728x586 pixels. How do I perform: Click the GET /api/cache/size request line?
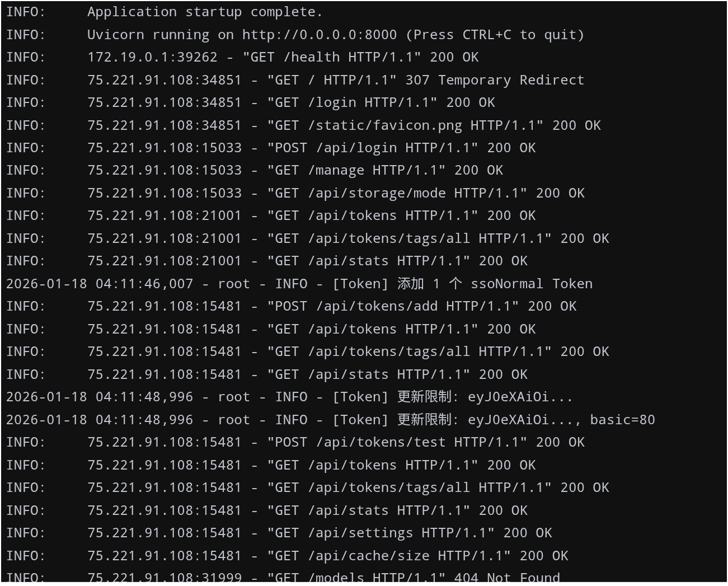287,556
